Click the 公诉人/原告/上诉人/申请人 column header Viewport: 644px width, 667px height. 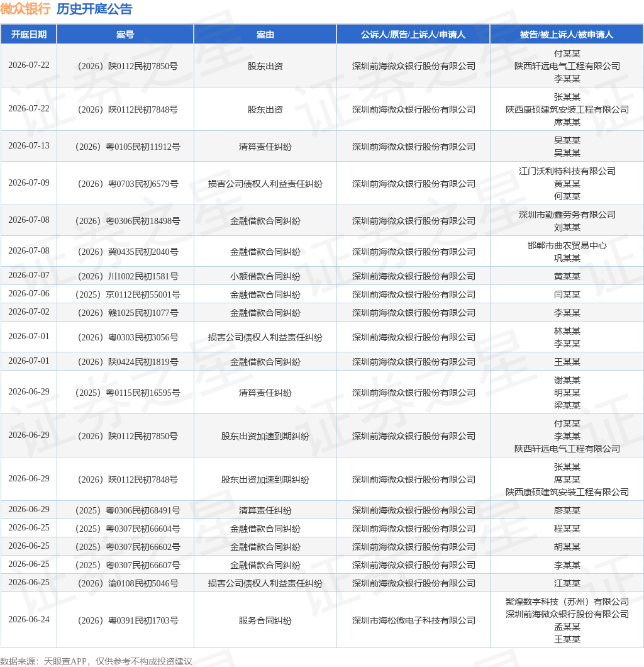[413, 35]
